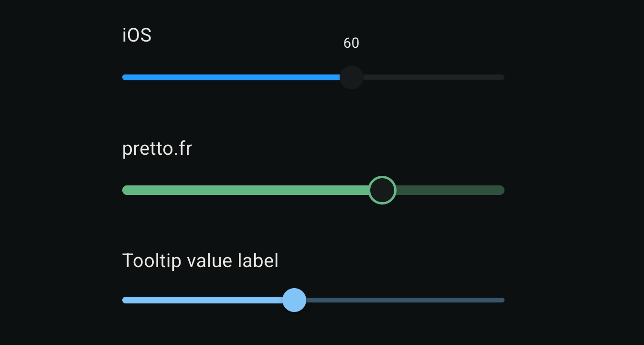Click the far left start of pretto.fr slider
The width and height of the screenshot is (644, 345).
125,190
